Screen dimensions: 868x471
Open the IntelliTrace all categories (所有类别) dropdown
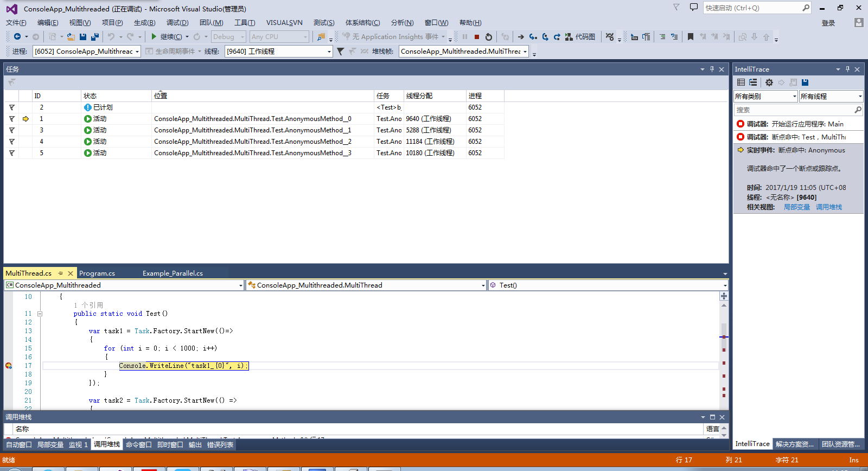pos(766,96)
